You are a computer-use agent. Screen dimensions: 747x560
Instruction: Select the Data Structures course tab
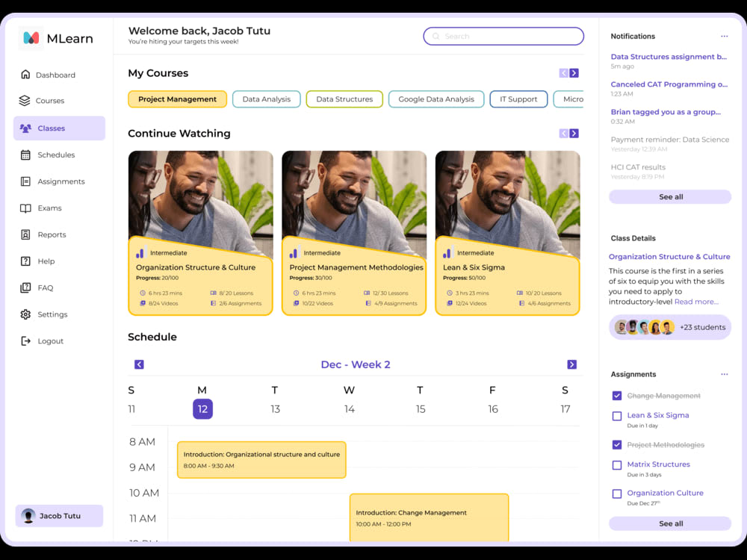(344, 99)
